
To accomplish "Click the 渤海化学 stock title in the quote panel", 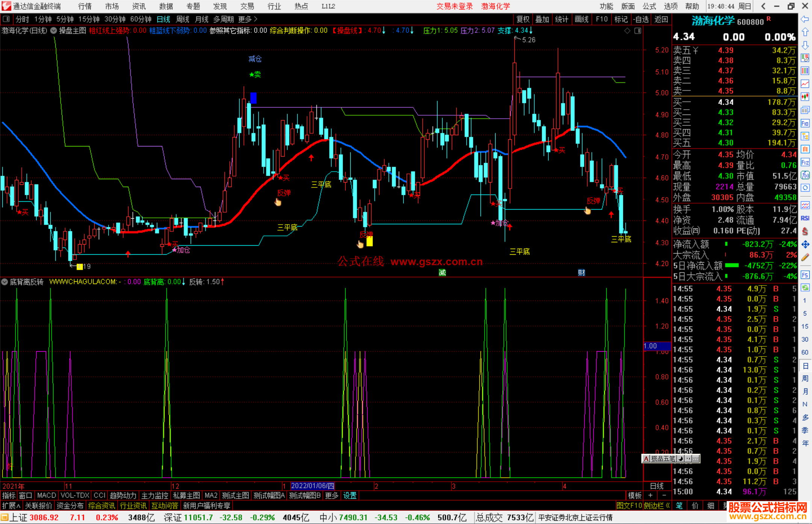I will pyautogui.click(x=713, y=21).
